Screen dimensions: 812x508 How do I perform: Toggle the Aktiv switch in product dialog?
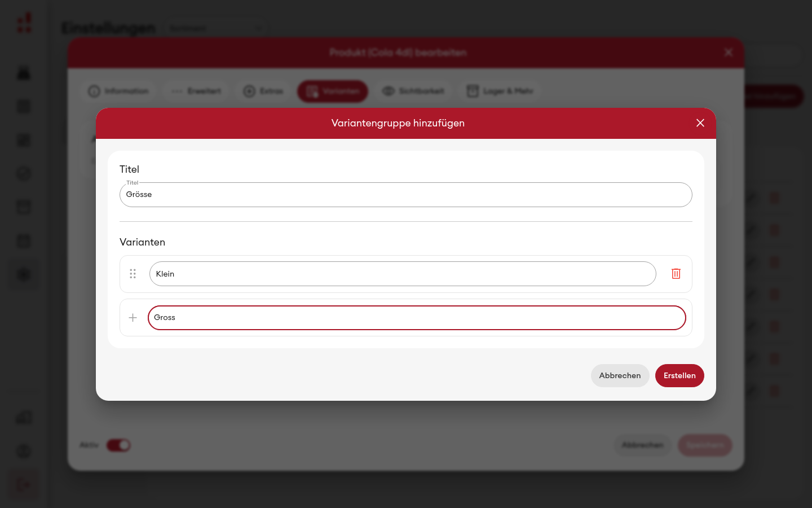click(x=118, y=445)
